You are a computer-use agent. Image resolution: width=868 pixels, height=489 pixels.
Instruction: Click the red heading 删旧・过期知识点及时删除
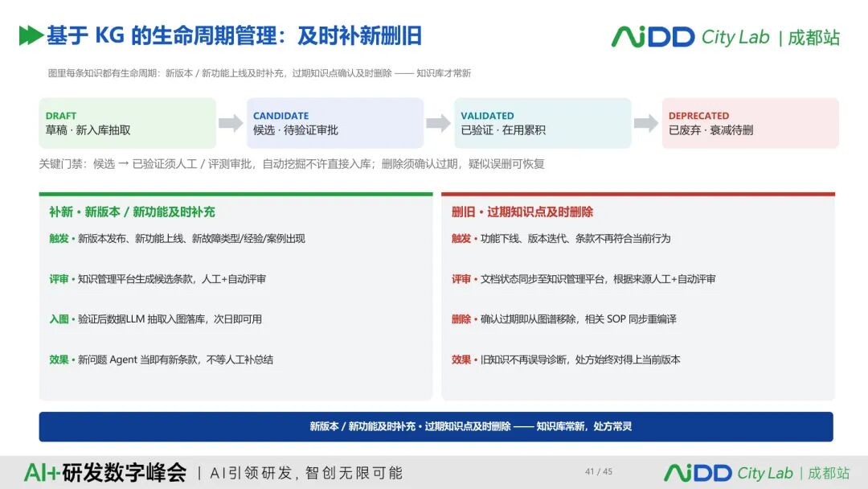[x=522, y=212]
